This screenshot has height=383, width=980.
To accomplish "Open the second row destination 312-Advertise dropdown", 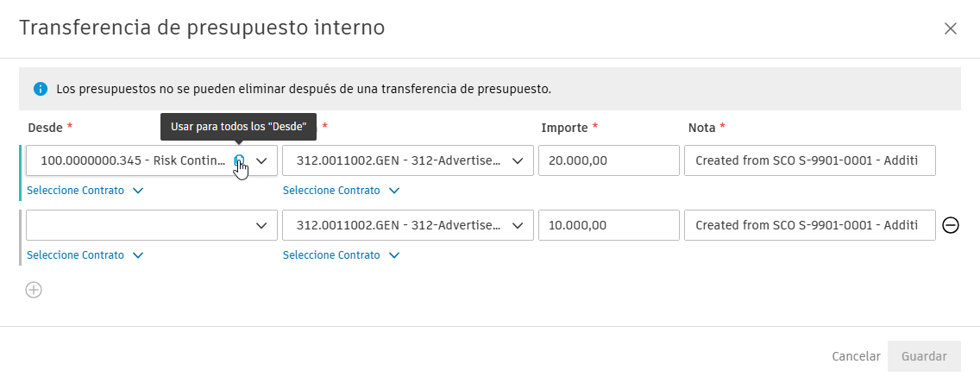I will [407, 225].
